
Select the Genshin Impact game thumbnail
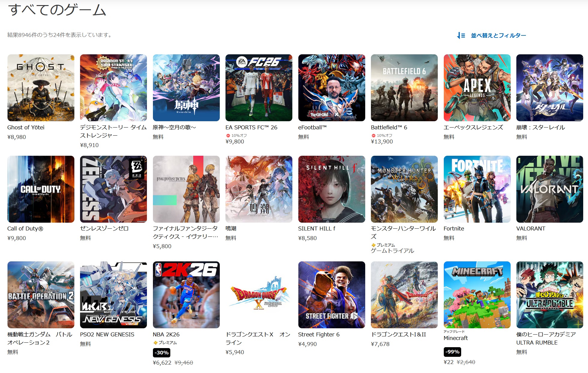(186, 88)
